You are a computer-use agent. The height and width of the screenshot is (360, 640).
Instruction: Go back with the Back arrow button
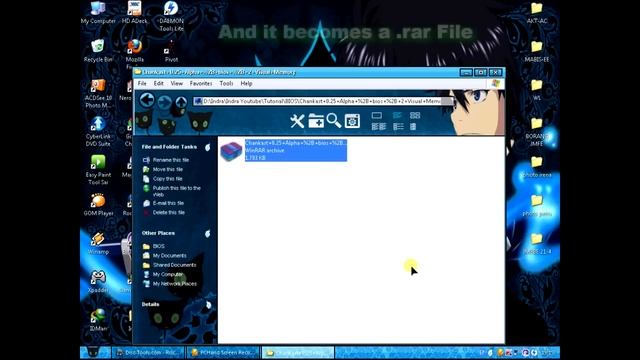(147, 100)
